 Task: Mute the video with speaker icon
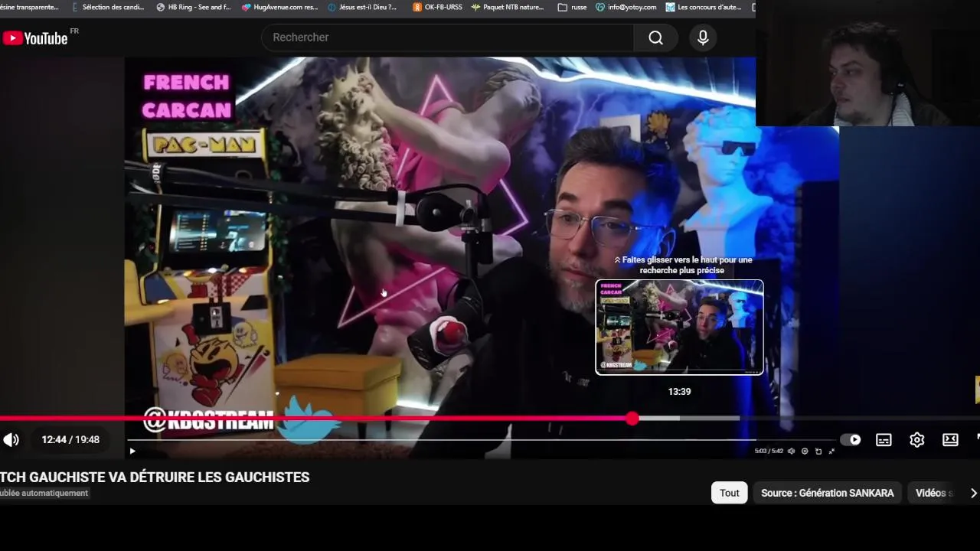[x=11, y=439]
